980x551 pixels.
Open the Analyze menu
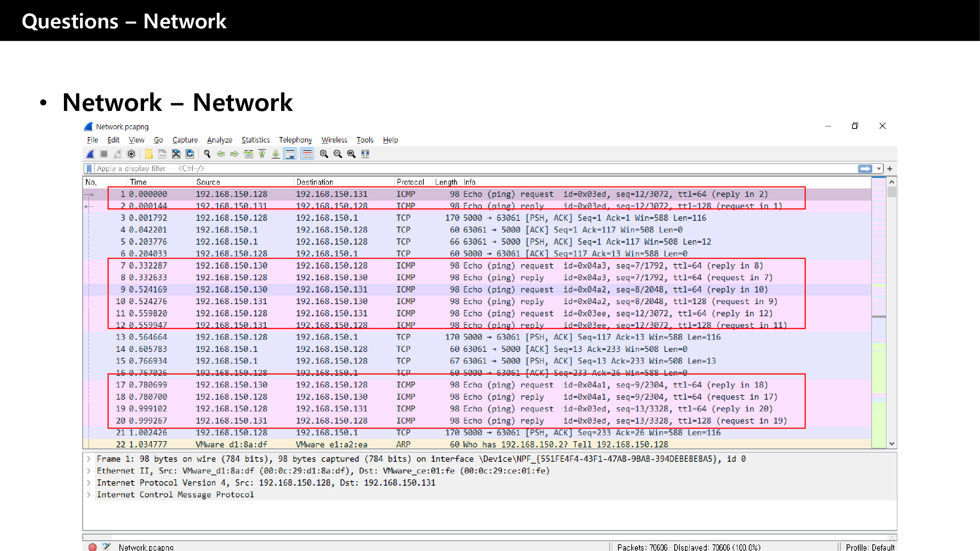click(219, 140)
